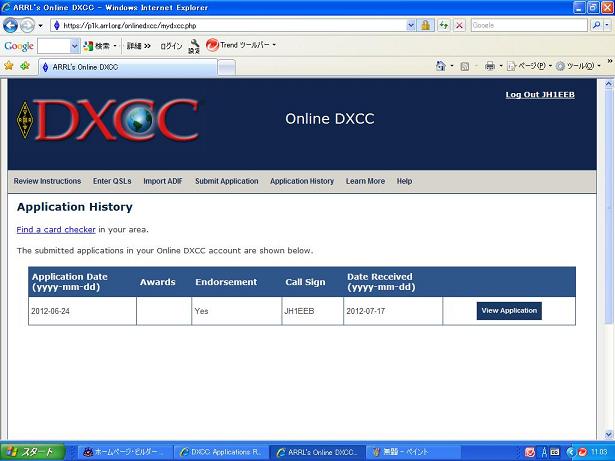The height and width of the screenshot is (461, 615).
Task: Open the recent pages dropdown arrow
Action: 40,26
